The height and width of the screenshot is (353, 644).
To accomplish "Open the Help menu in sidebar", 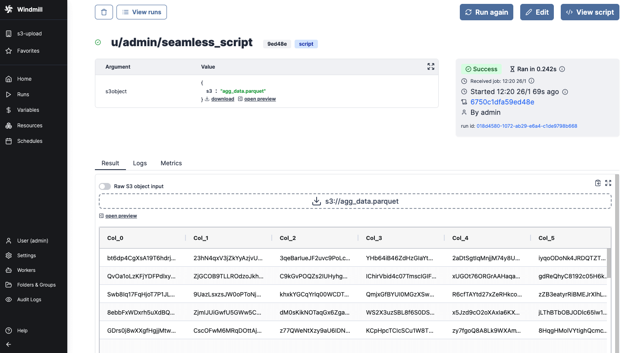I will click(22, 331).
